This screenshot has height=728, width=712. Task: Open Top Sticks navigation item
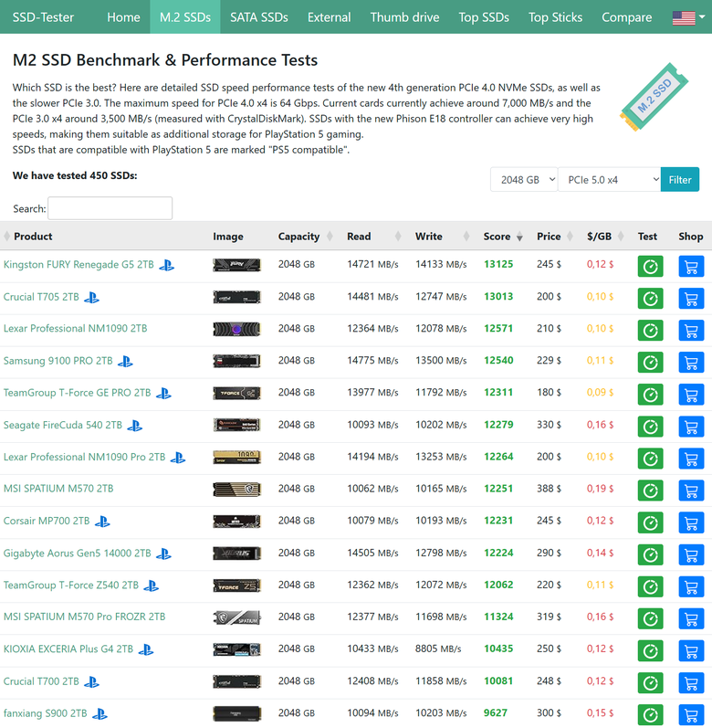[555, 17]
